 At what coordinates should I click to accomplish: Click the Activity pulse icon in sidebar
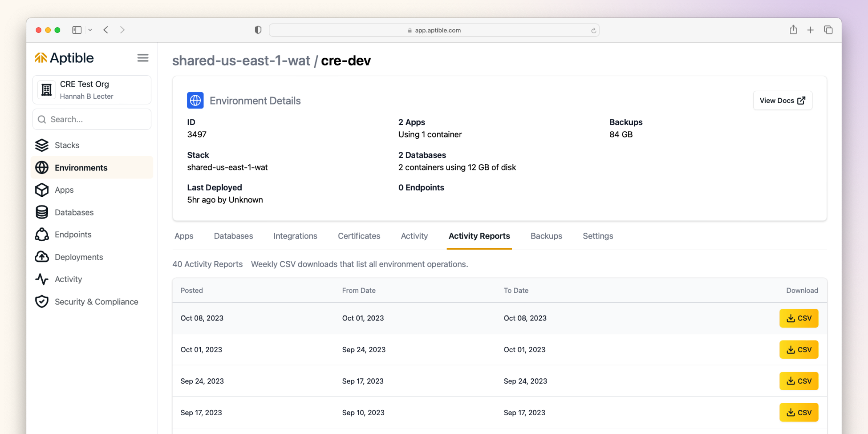pyautogui.click(x=42, y=279)
